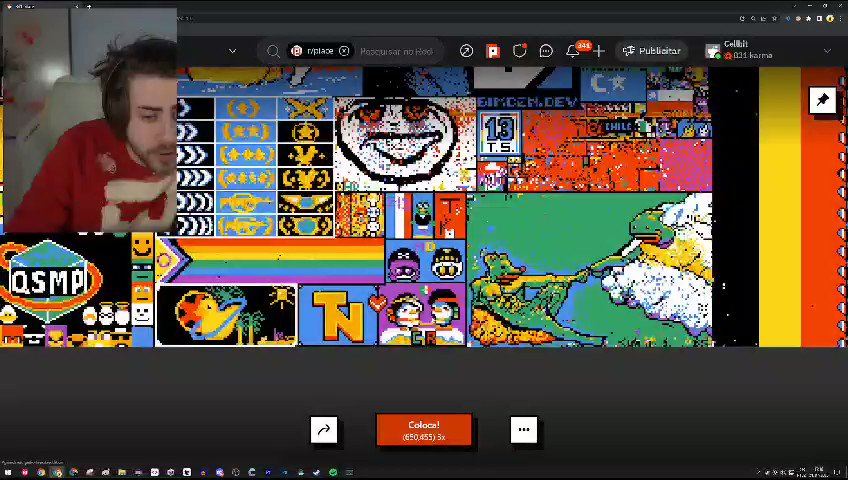The image size is (848, 480).
Task: Open the Popular arrow icon
Action: point(466,51)
